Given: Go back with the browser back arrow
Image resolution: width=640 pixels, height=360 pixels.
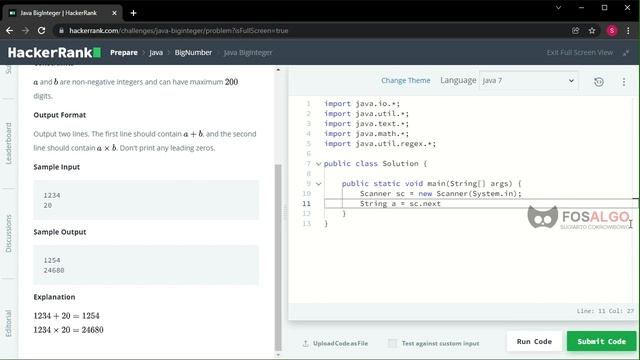Looking at the screenshot, I should click(9, 31).
